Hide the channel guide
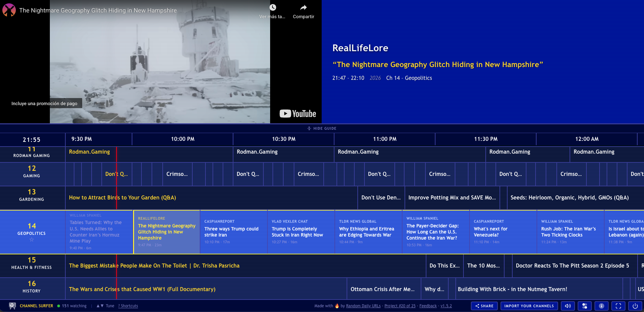Screen dimensions: 644x312 coord(322,128)
